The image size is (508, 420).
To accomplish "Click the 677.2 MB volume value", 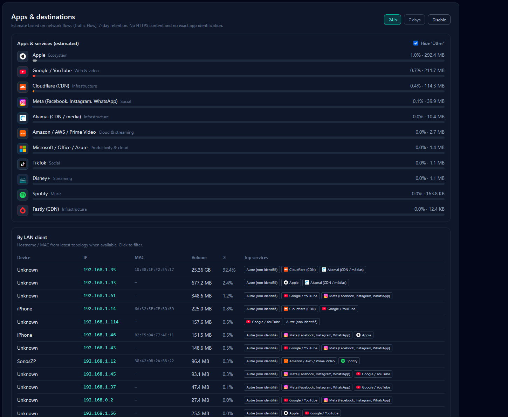I will point(202,283).
